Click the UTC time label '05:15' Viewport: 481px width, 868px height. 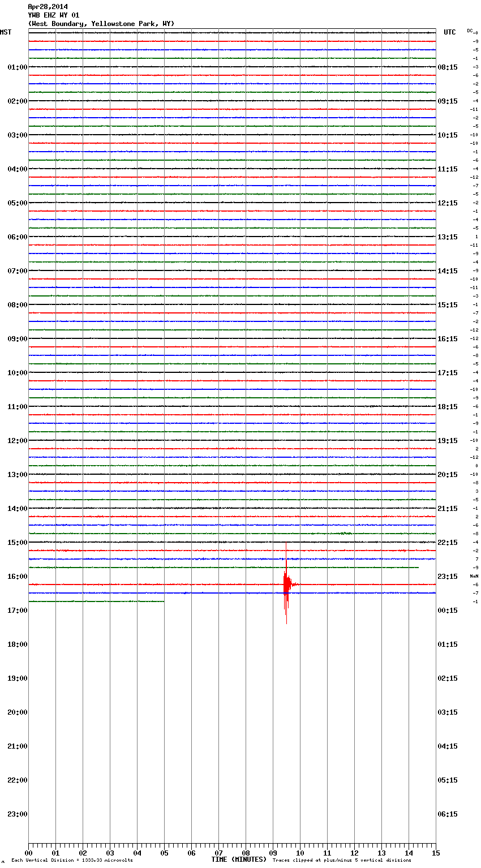pos(448,780)
